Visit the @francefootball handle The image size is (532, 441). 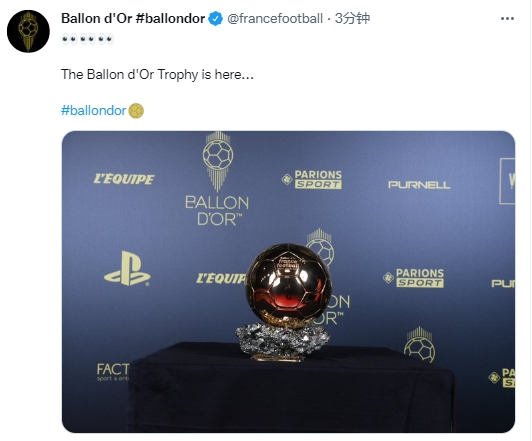(x=274, y=18)
